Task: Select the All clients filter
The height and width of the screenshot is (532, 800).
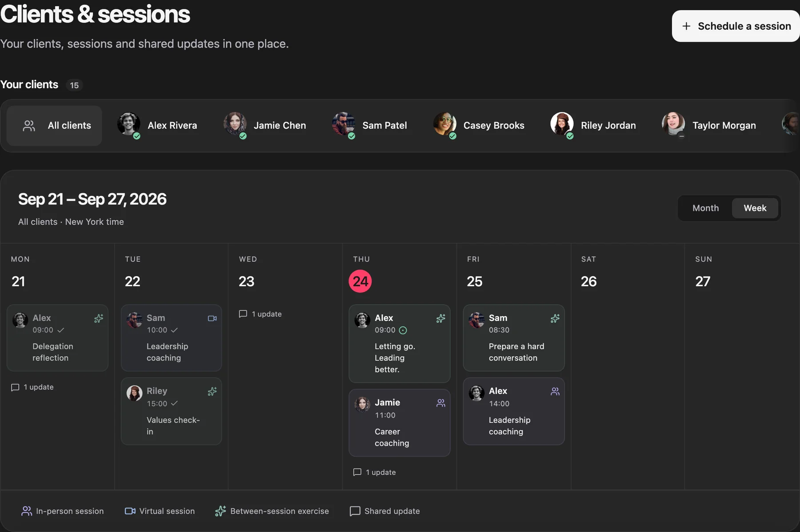Action: [54, 126]
